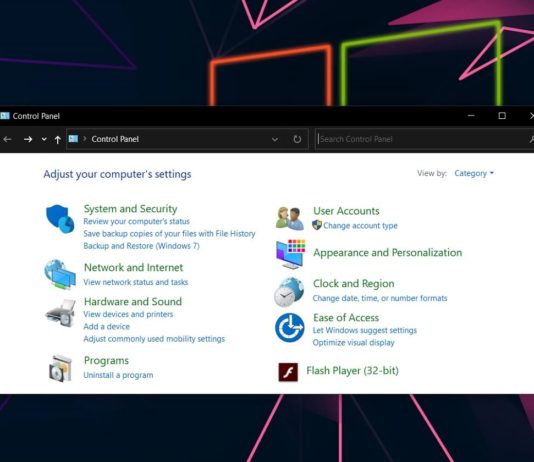The width and height of the screenshot is (534, 462).
Task: Open Ease of Access blue icon
Action: 289,328
